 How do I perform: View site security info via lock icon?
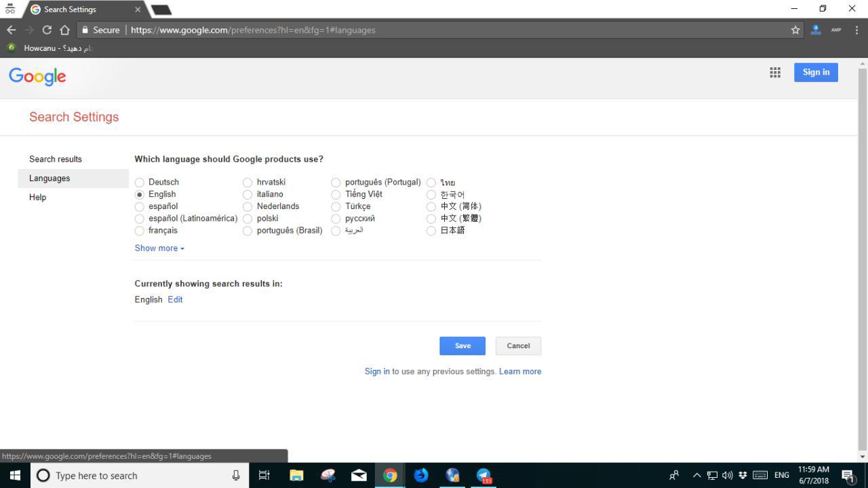(x=85, y=30)
